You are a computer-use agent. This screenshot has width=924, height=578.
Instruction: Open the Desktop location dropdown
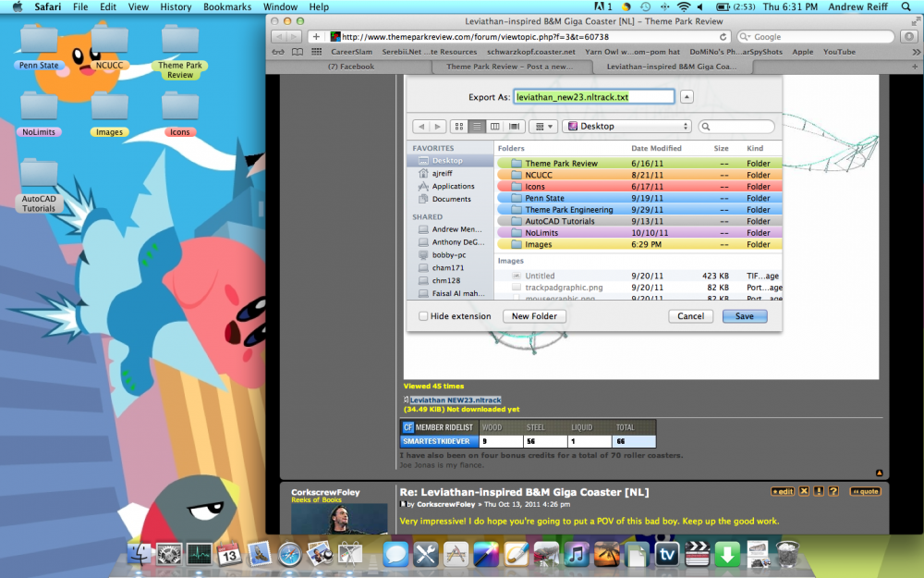pos(627,127)
